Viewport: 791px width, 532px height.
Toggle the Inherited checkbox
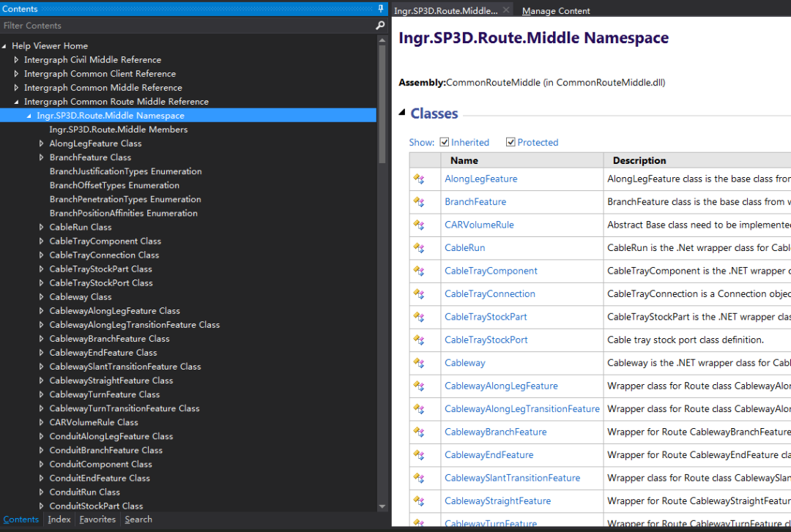click(445, 142)
